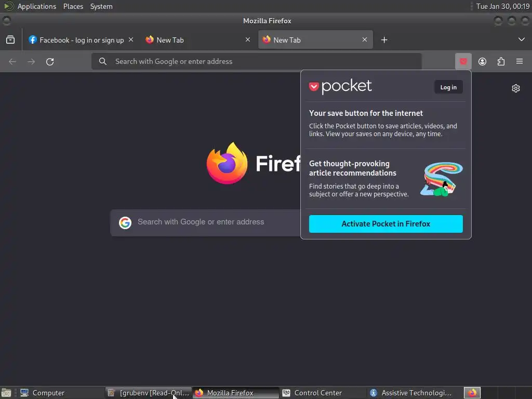Viewport: 532px width, 399px height.
Task: Click the Firefox workspace switcher thumbnail
Action: tap(472, 393)
